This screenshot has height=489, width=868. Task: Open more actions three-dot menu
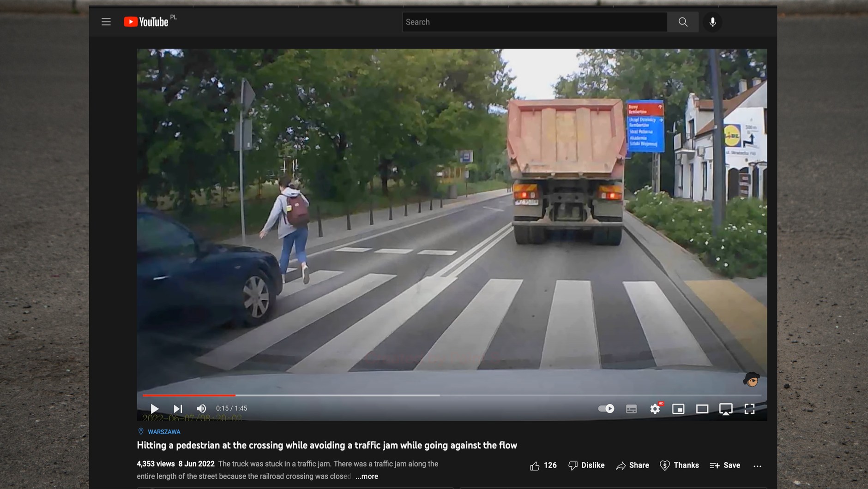tap(757, 466)
